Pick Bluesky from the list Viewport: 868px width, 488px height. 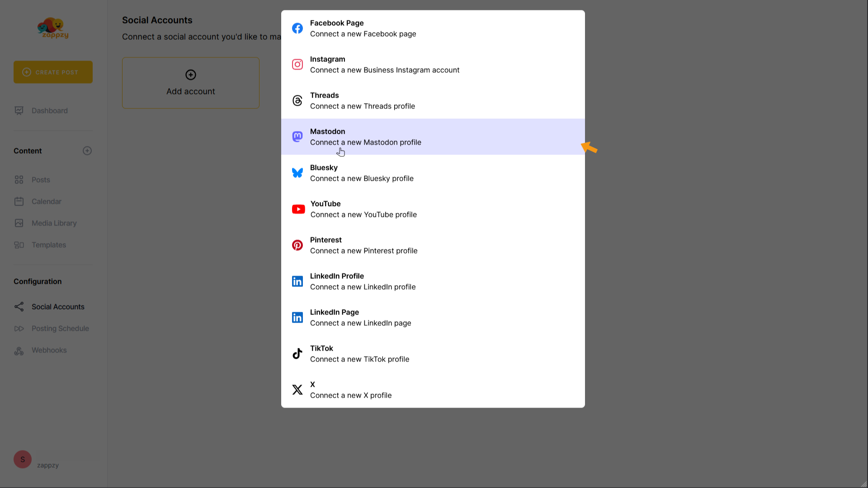pos(433,173)
